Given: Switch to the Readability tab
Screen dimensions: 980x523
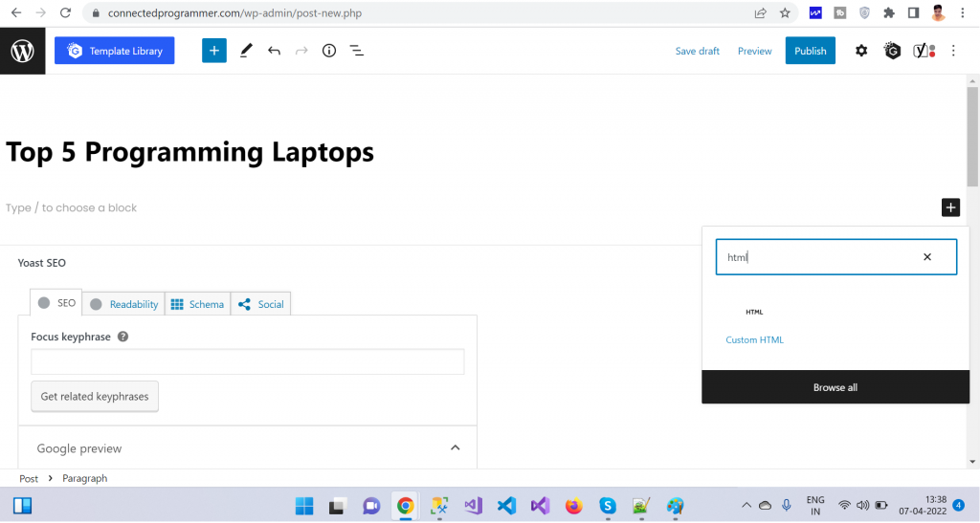Looking at the screenshot, I should [123, 304].
